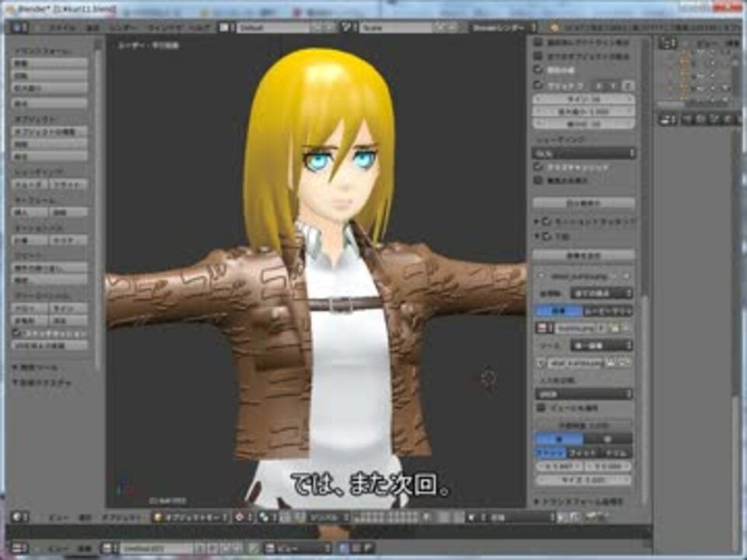
Task: Click the Toggle Quad View button
Action: (x=584, y=203)
